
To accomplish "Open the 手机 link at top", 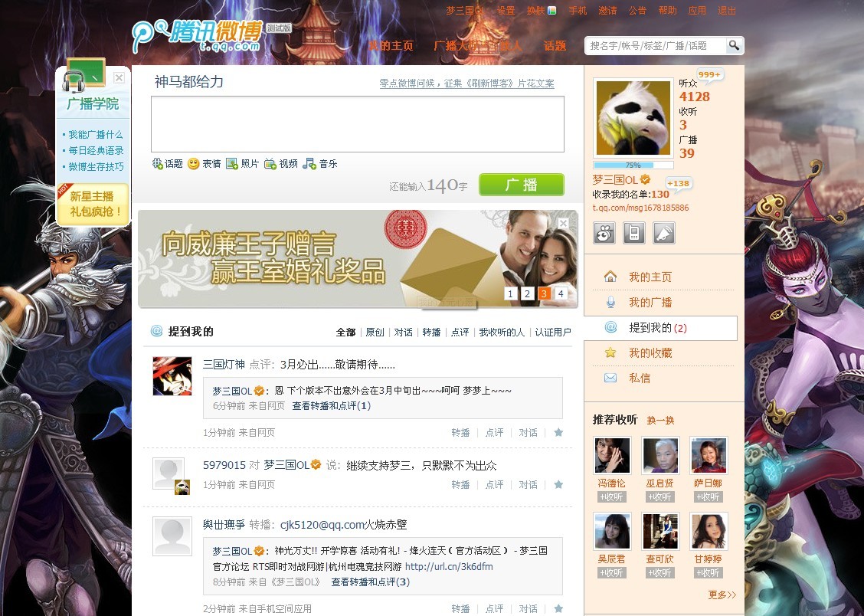I will click(578, 11).
